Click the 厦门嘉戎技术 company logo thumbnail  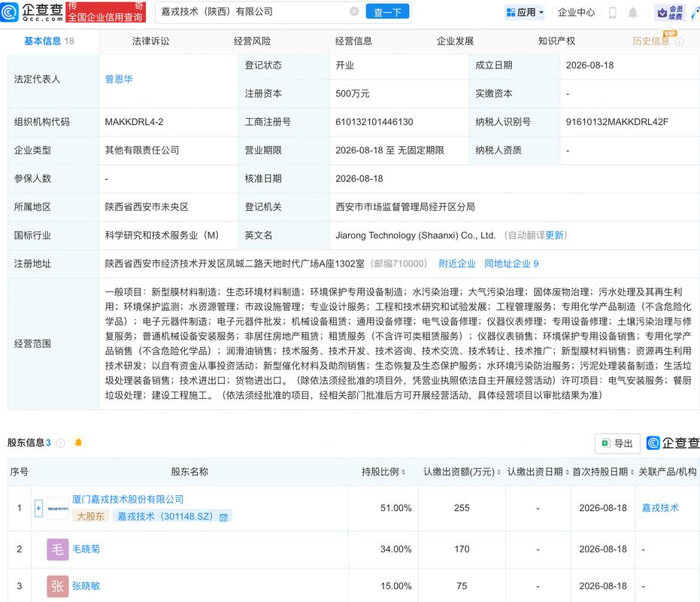[x=58, y=508]
